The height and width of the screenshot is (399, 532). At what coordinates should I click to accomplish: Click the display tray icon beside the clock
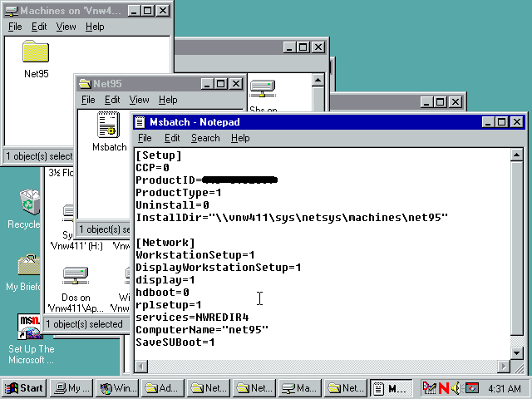(472, 388)
